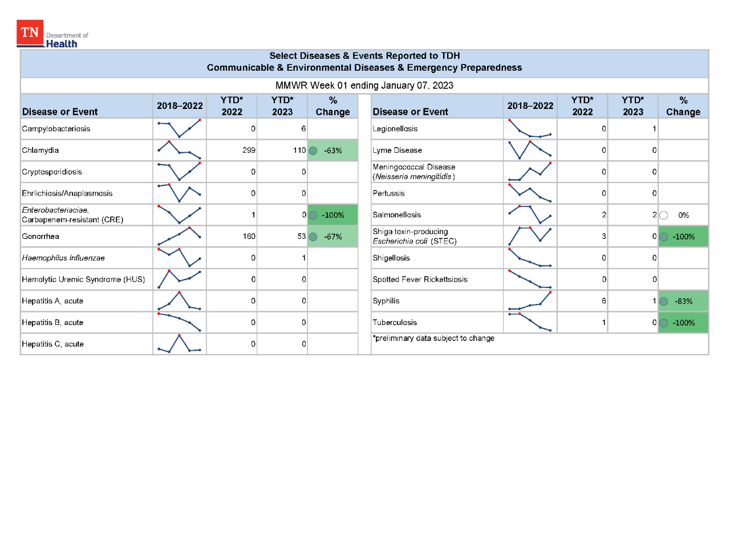Click the indicator dot in the Tuberculosis row

coord(664,323)
